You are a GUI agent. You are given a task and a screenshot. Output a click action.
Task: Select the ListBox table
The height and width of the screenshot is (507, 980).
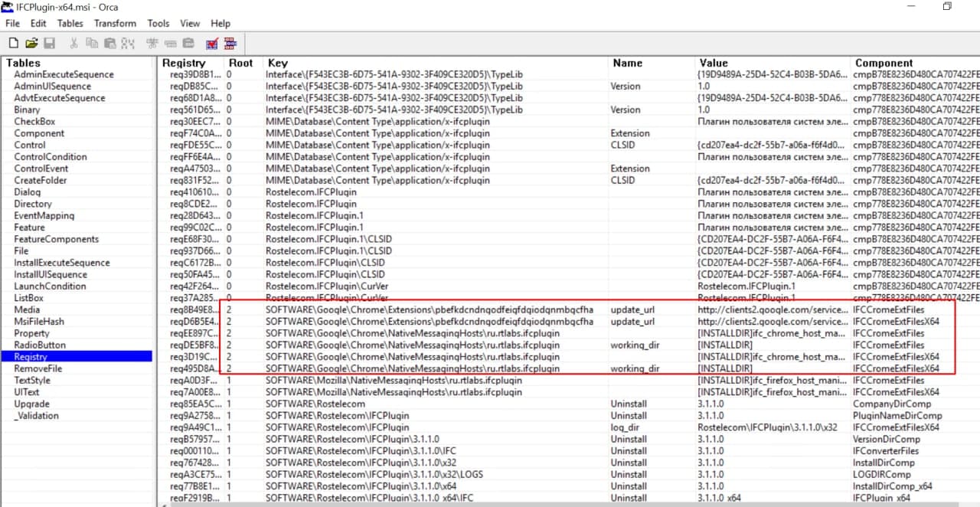coord(29,298)
